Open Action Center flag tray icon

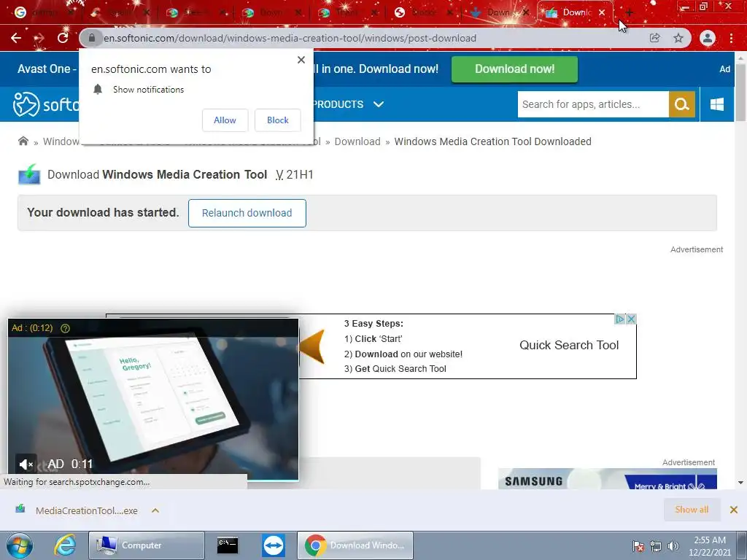(x=638, y=546)
